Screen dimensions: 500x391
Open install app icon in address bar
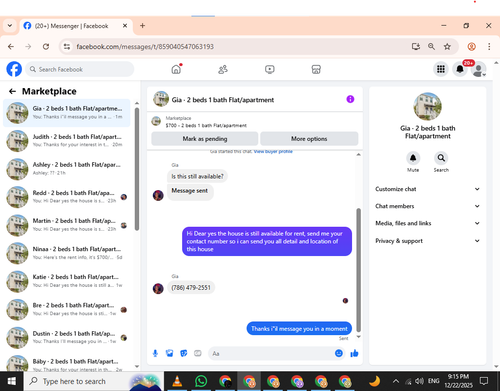click(x=416, y=46)
